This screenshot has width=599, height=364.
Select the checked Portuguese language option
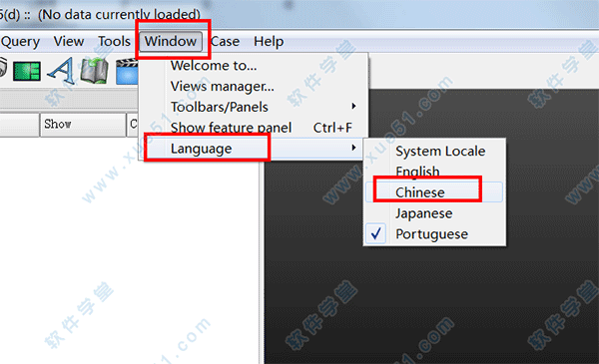click(x=434, y=234)
